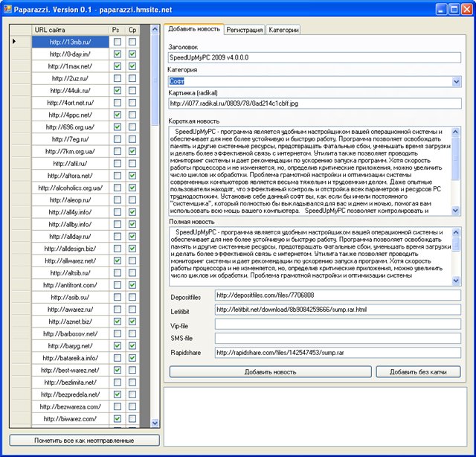Close the Paparazzi window
This screenshot has width=476, height=457.
tap(467, 10)
